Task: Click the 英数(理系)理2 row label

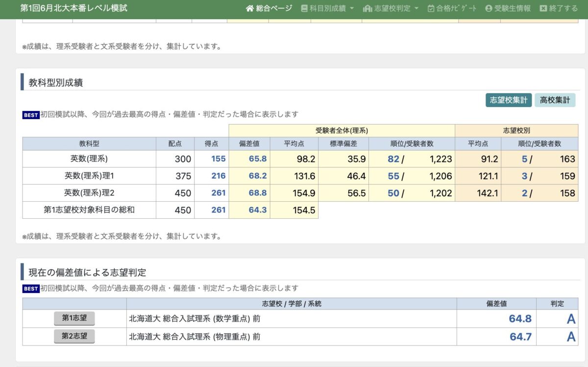Action: tap(89, 193)
